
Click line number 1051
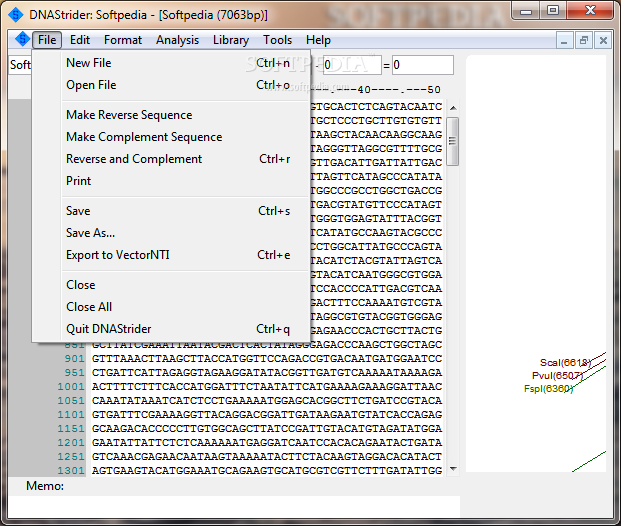tap(71, 401)
